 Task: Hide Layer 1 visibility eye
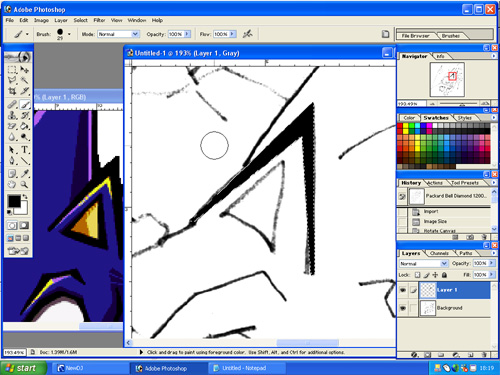403,290
